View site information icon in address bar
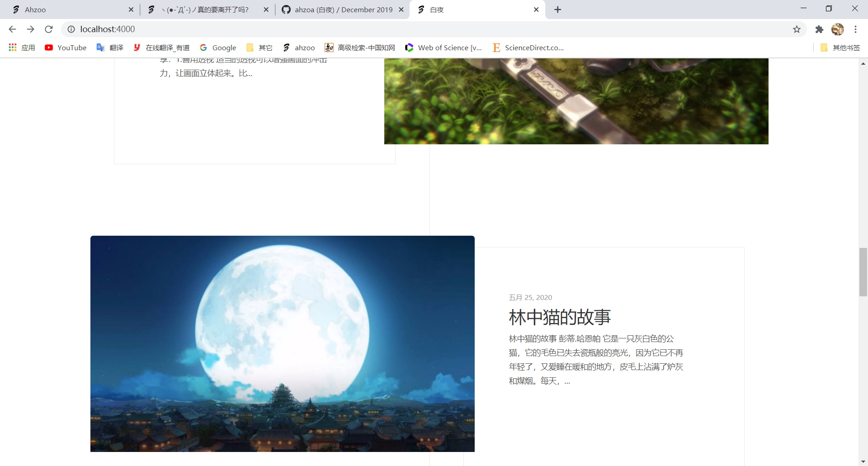This screenshot has height=466, width=868. click(71, 29)
